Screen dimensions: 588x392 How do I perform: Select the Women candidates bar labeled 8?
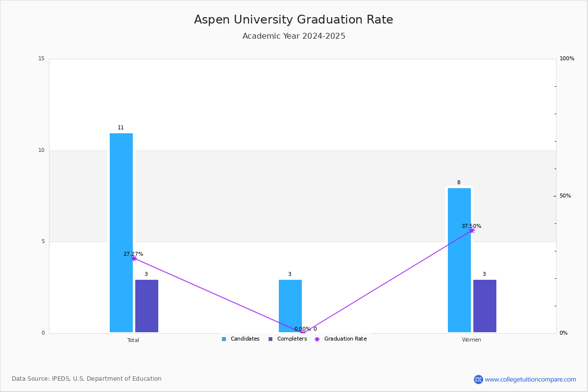[x=459, y=260]
